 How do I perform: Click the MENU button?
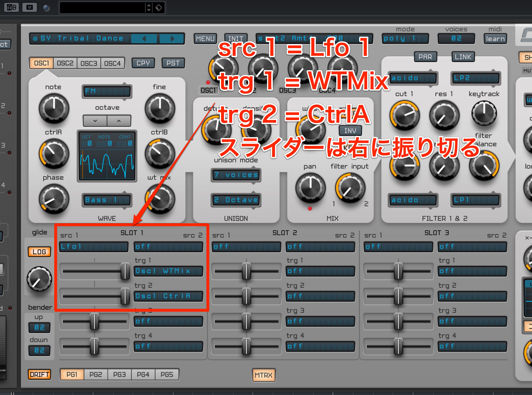tap(205, 38)
